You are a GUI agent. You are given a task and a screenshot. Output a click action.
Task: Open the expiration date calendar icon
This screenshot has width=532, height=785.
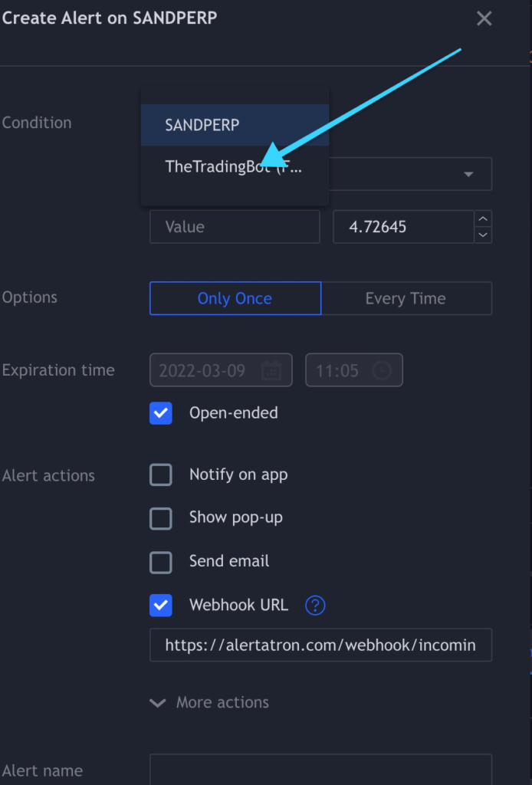pyautogui.click(x=271, y=370)
